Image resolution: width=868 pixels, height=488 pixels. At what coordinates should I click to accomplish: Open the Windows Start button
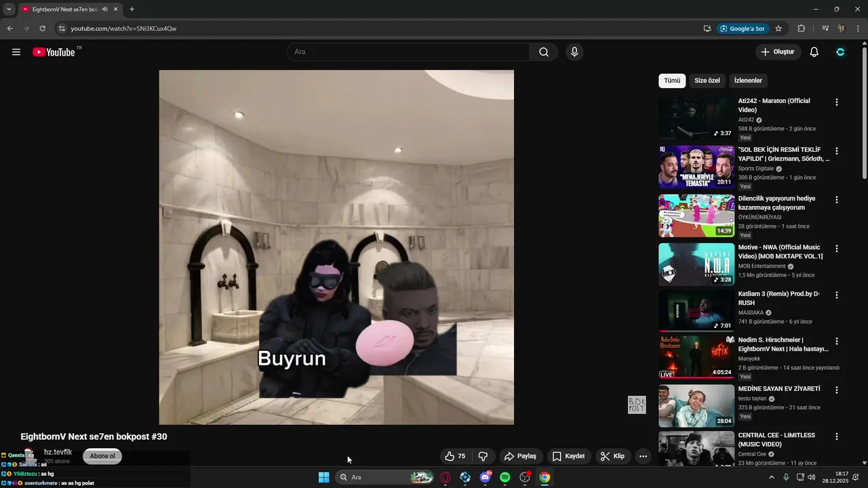tap(323, 477)
